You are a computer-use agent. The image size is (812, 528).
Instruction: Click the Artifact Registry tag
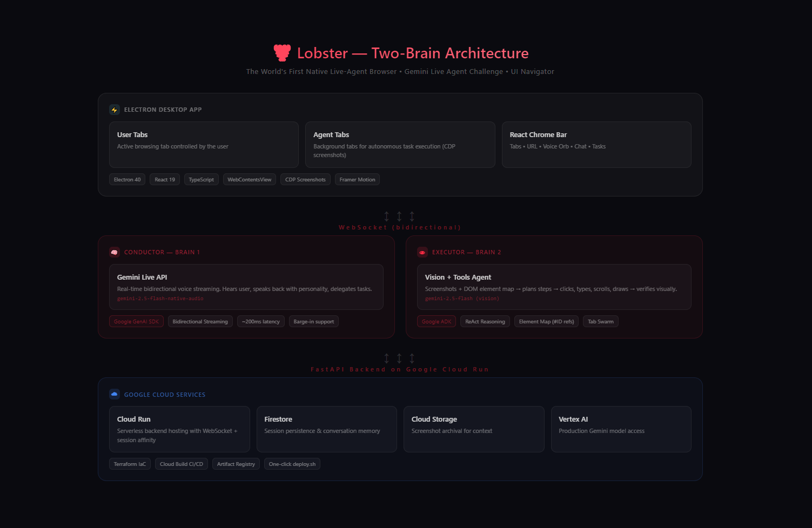(236, 464)
